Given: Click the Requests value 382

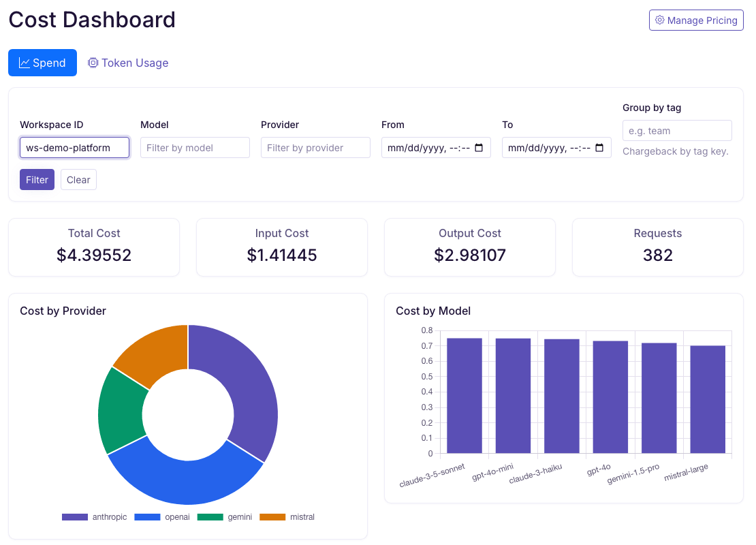Looking at the screenshot, I should point(658,255).
